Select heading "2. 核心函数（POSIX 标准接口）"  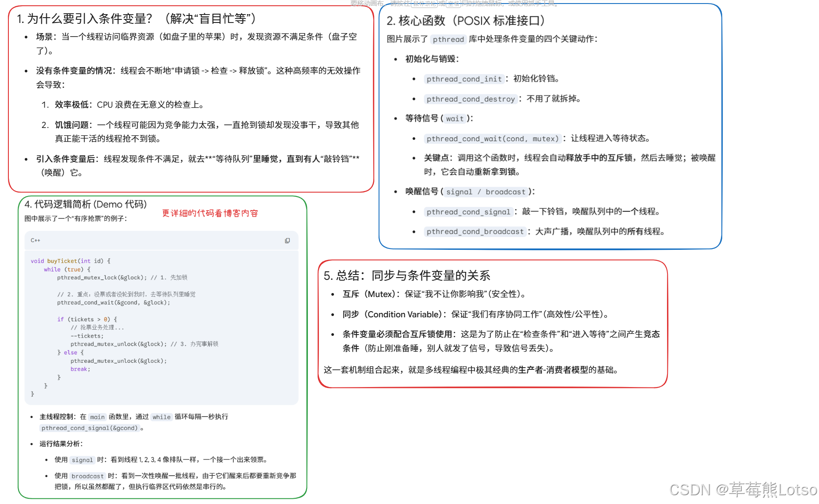point(466,21)
